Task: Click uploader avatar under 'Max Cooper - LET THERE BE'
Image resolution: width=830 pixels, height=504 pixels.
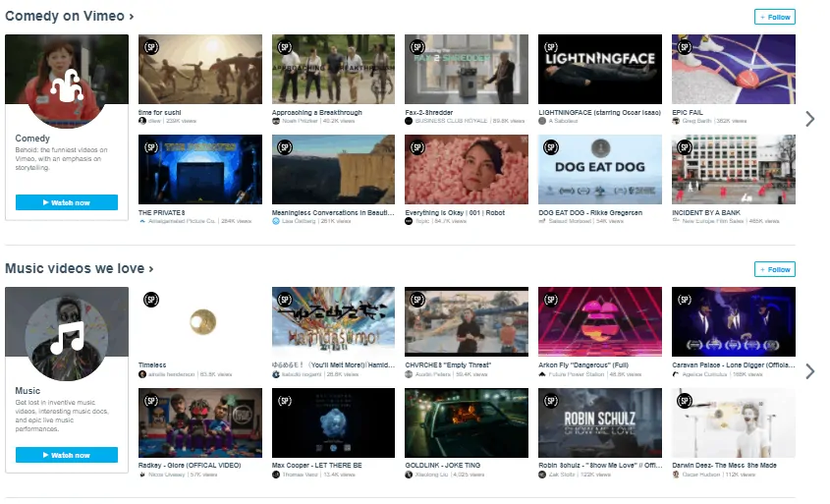Action: point(276,474)
